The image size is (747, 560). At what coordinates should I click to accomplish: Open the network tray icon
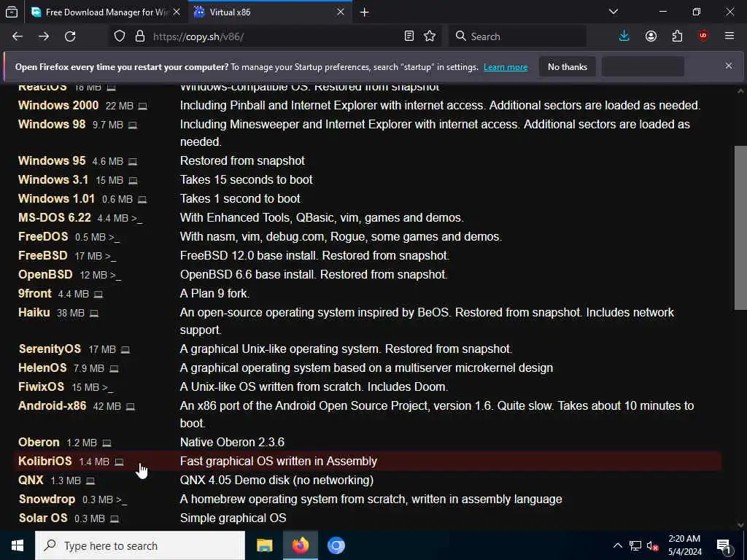(x=635, y=545)
